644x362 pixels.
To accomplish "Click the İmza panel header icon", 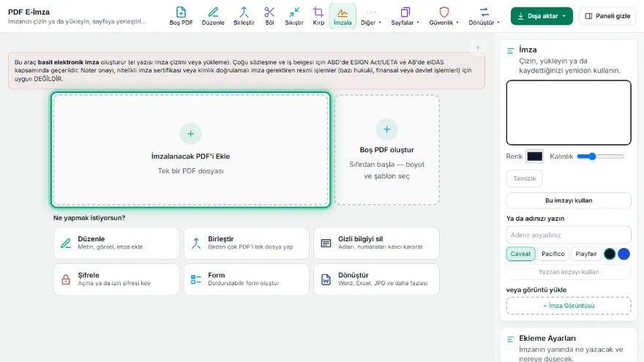I will [x=511, y=50].
